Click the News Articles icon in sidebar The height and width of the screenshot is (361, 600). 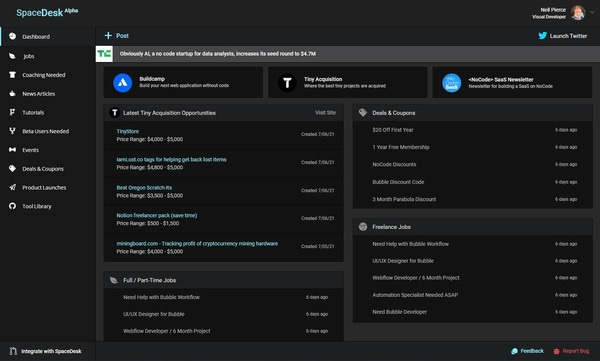[x=13, y=93]
